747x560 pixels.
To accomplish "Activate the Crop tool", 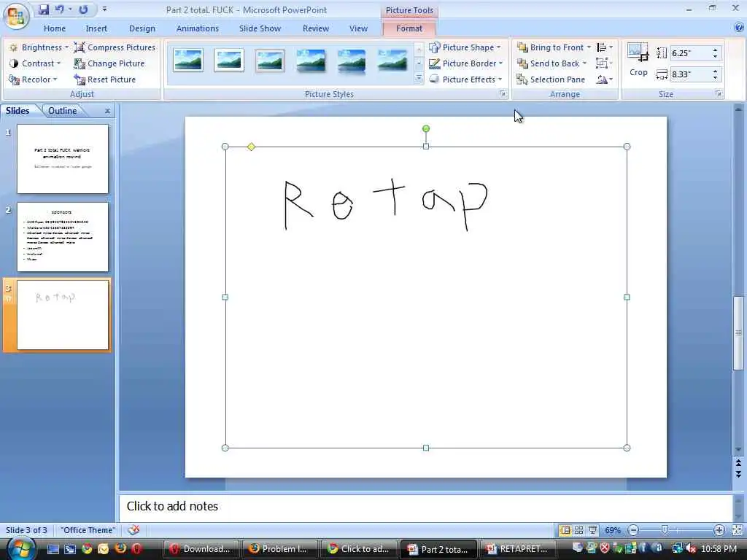I will (x=638, y=60).
